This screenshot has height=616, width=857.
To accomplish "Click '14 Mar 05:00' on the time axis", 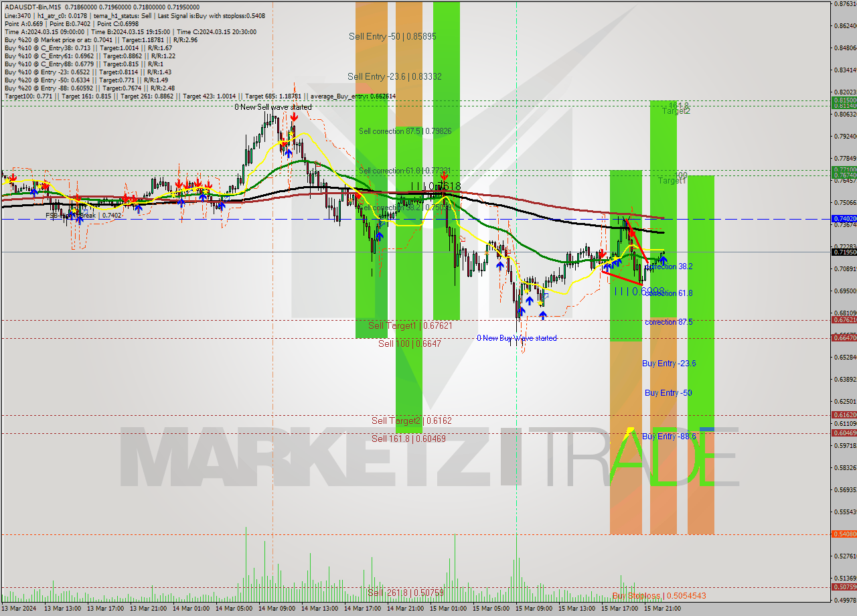I will pyautogui.click(x=234, y=609).
